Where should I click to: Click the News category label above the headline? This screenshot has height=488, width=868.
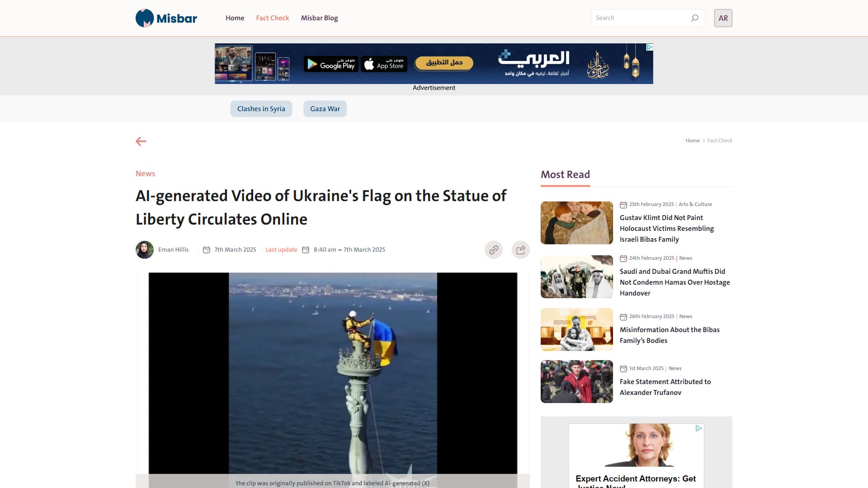click(145, 174)
